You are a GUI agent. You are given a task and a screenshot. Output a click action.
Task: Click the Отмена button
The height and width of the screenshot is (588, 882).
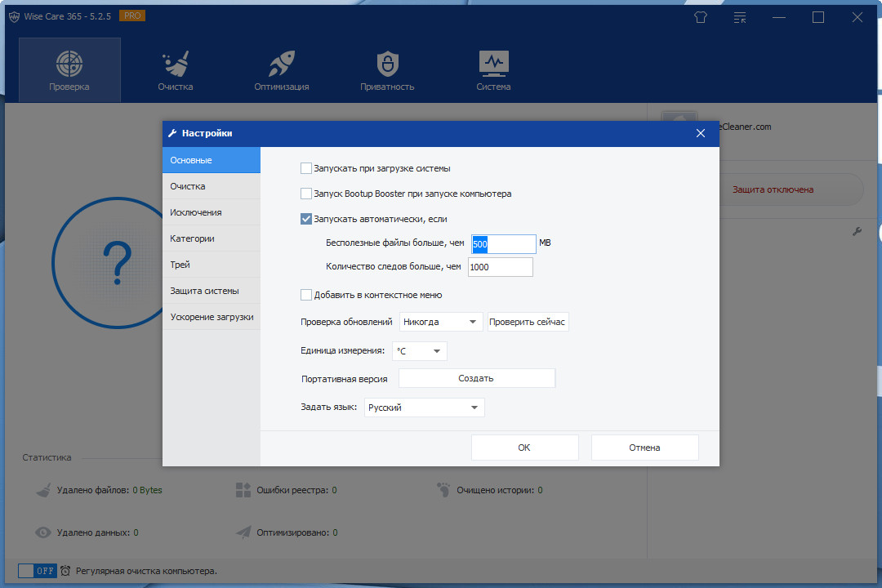point(644,448)
